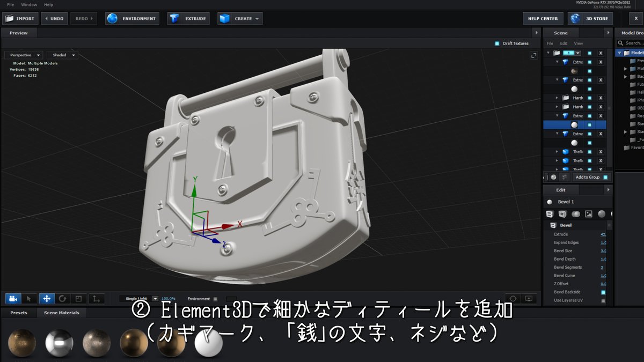Click the pivot axis tool icon
644x362 pixels.
click(x=96, y=299)
